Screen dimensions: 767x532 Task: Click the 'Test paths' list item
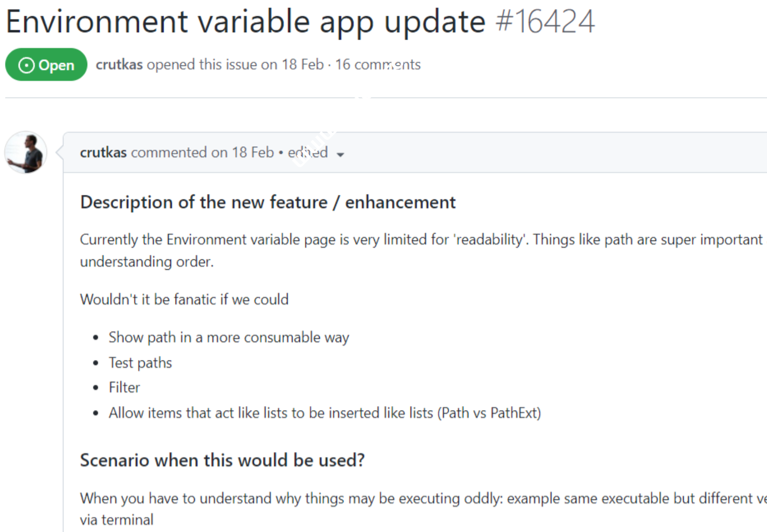(140, 362)
